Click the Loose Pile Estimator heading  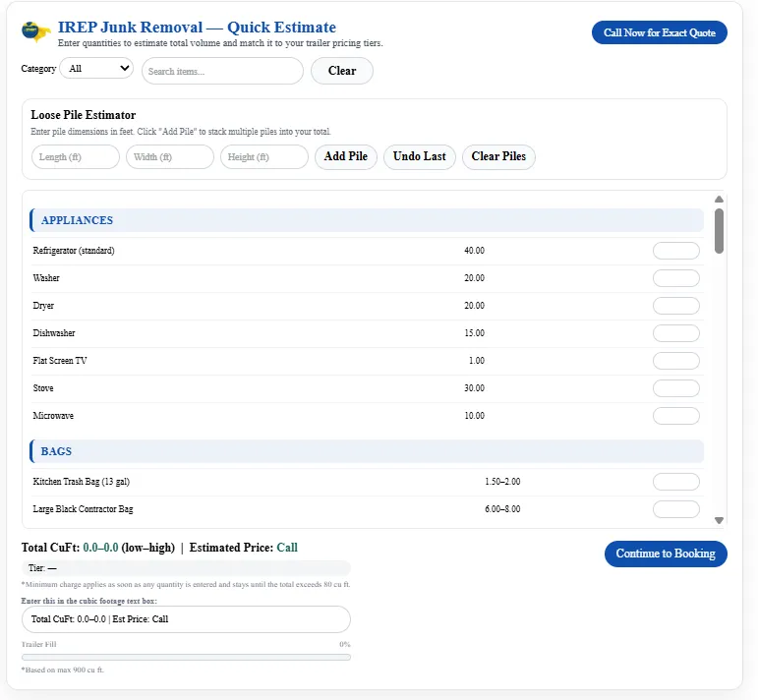(84, 115)
